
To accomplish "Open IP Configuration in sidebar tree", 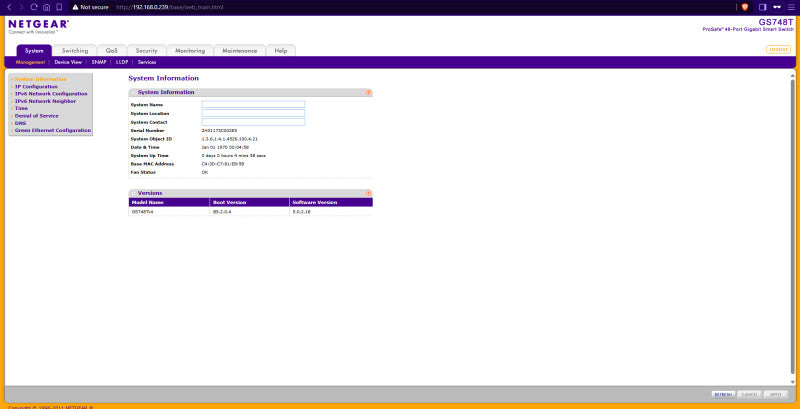I will 36,87.
